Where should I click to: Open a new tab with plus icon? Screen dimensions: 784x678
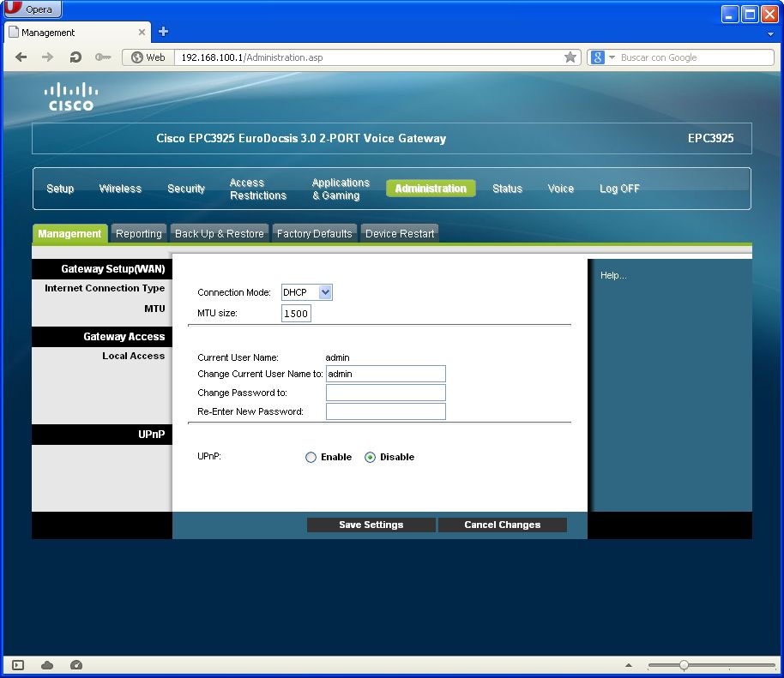pos(163,32)
